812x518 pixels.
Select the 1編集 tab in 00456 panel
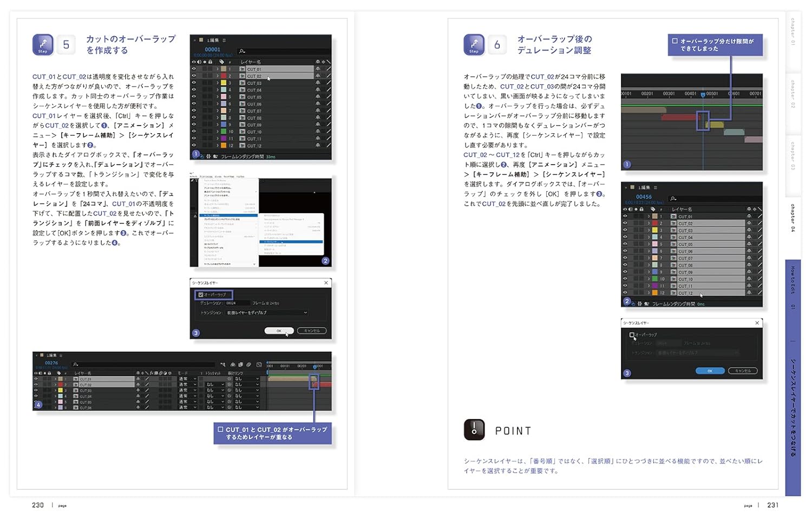[x=644, y=188]
